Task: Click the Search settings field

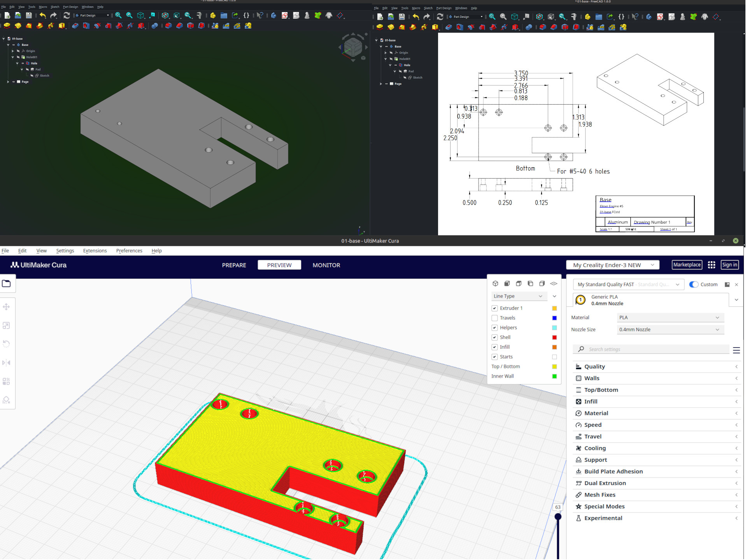Action: [x=651, y=350]
